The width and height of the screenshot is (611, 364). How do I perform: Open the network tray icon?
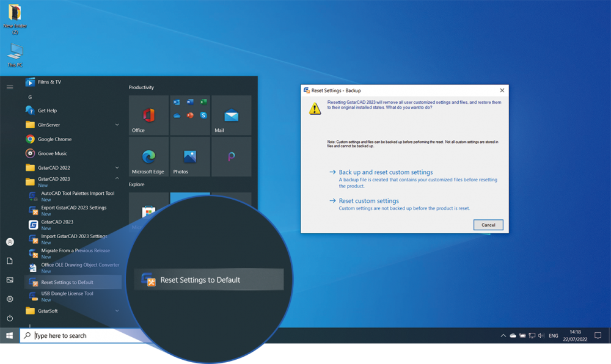(532, 335)
